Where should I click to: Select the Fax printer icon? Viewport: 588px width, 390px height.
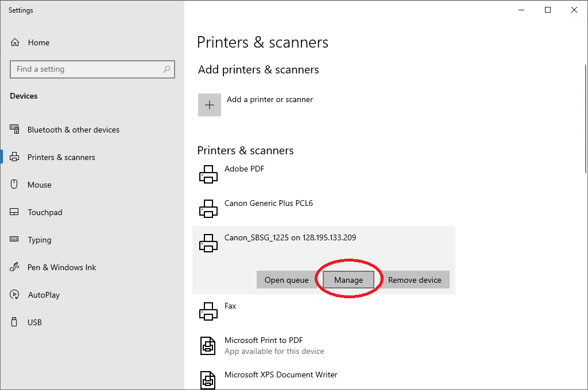click(x=208, y=311)
